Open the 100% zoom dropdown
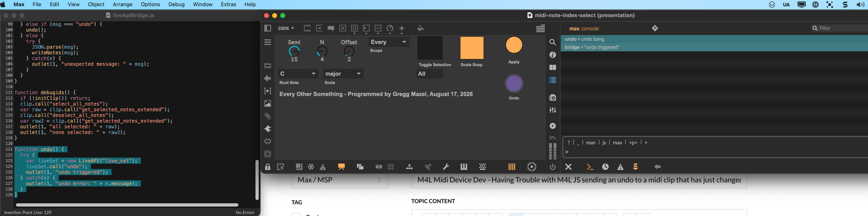The width and height of the screenshot is (868, 216). [286, 28]
